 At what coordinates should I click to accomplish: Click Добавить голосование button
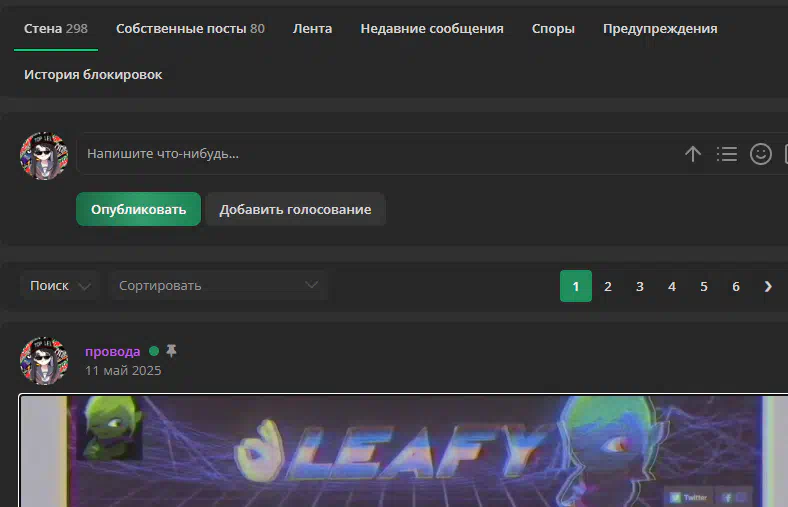tap(295, 209)
